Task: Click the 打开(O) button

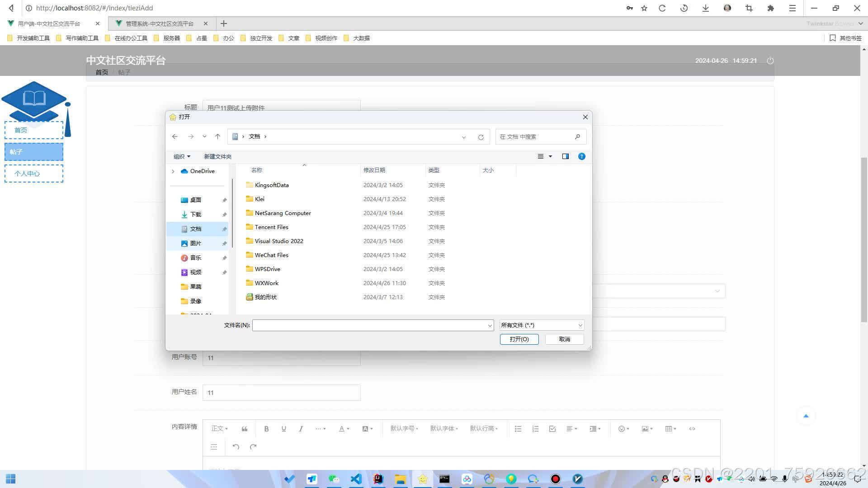Action: click(x=519, y=339)
